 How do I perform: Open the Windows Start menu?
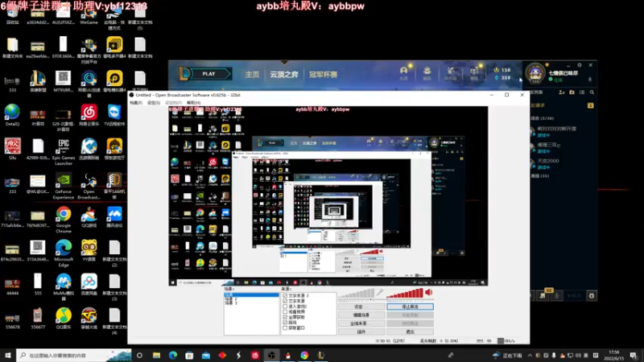(8, 355)
